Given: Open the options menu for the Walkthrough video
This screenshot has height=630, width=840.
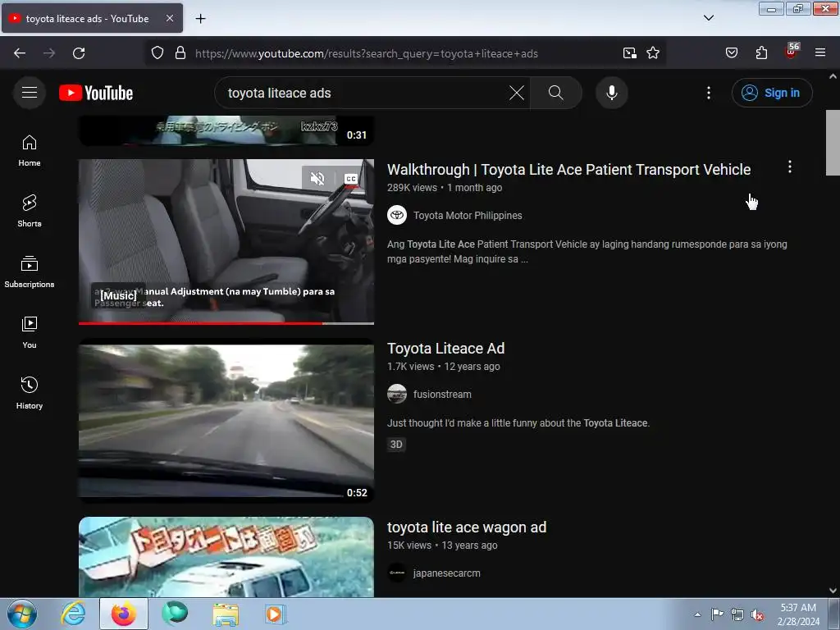Looking at the screenshot, I should (x=790, y=167).
